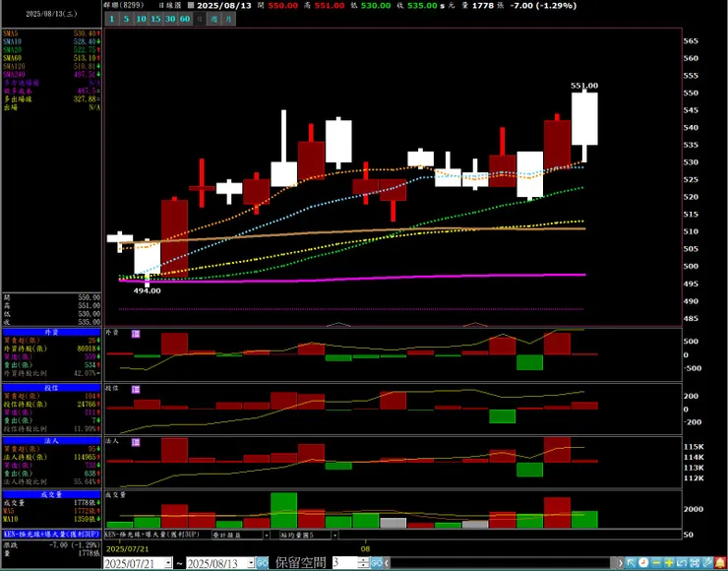Click the small square icon before 2025/08/13
728x571 pixels.
click(x=191, y=6)
